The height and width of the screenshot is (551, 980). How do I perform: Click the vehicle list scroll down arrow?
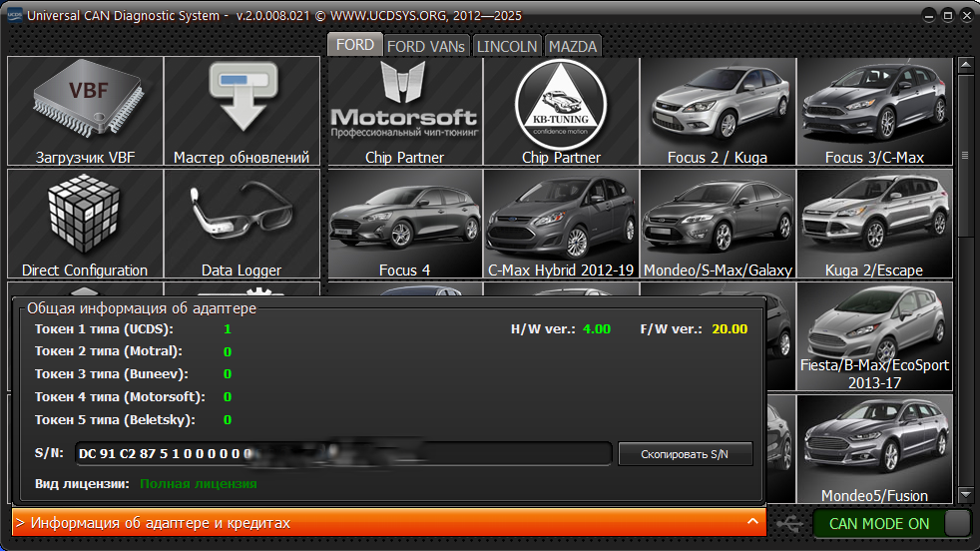(966, 494)
